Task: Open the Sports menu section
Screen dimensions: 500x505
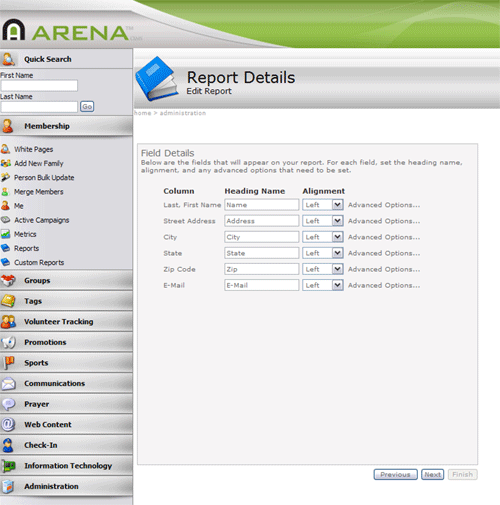Action: [x=66, y=363]
